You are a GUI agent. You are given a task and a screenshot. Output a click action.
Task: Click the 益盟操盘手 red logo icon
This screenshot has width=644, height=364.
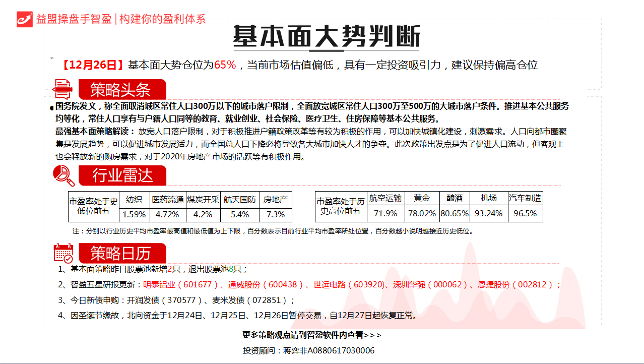tap(24, 19)
